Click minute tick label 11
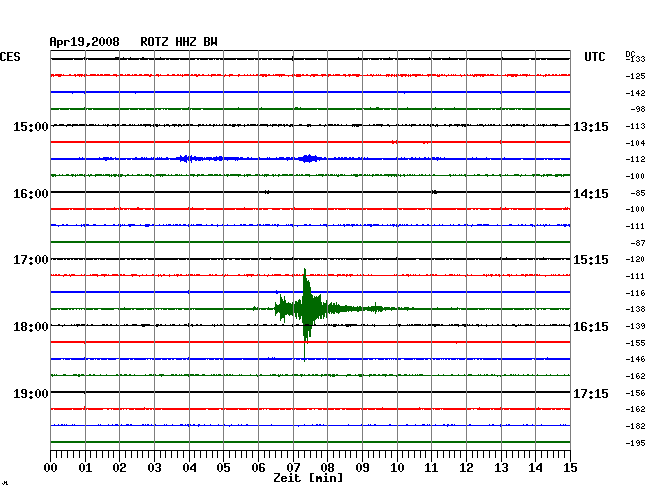The image size is (650, 494). 431,468
